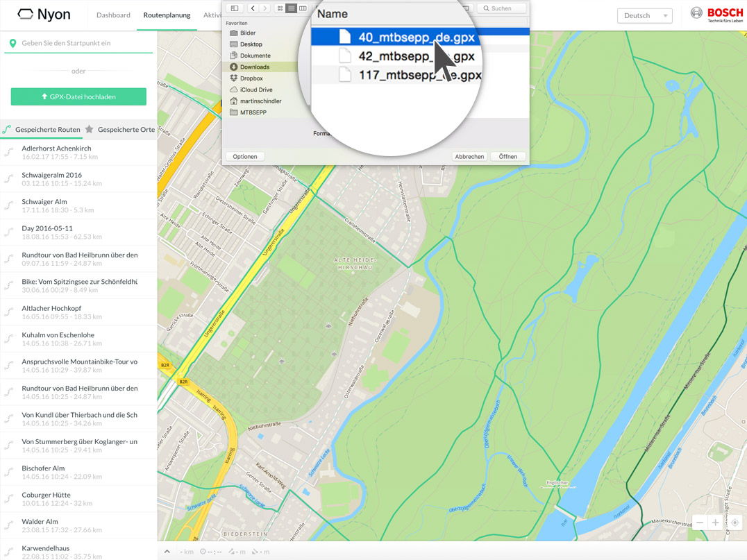
Task: Open iCloud Drive in the sidebar
Action: [x=255, y=90]
